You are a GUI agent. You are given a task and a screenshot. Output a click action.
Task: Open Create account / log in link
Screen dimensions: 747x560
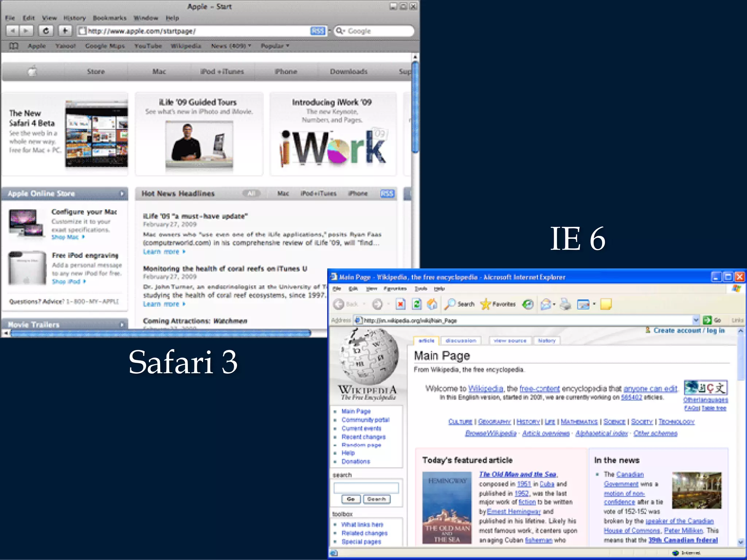(689, 331)
